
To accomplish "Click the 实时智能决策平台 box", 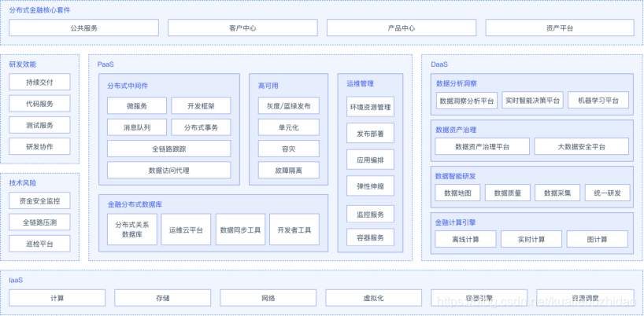I will [x=532, y=100].
